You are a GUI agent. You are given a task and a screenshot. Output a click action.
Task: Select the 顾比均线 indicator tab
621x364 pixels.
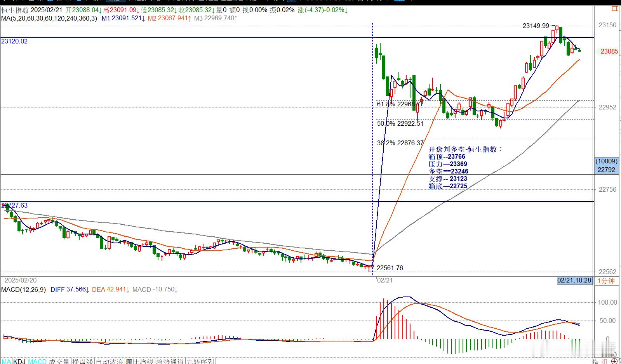click(x=140, y=361)
